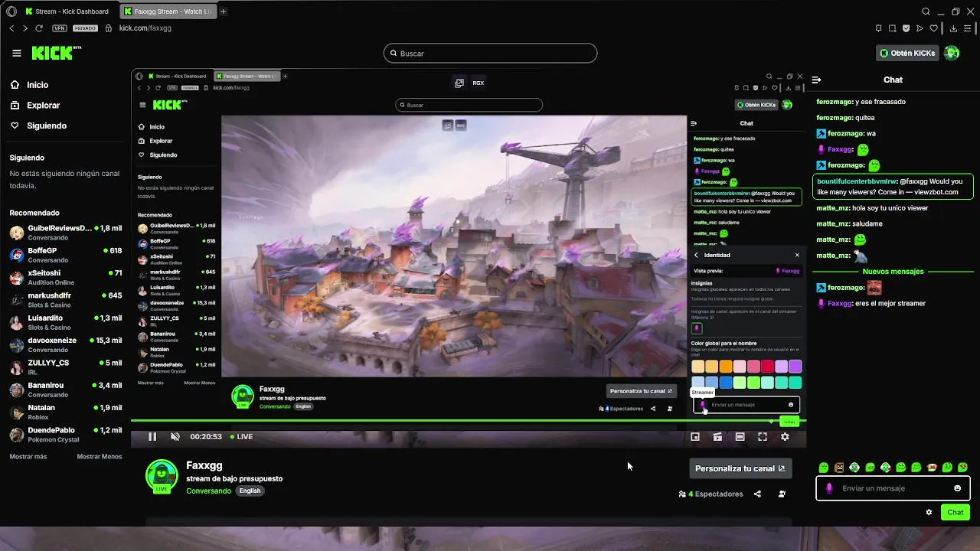Open video player settings gear

click(x=785, y=436)
